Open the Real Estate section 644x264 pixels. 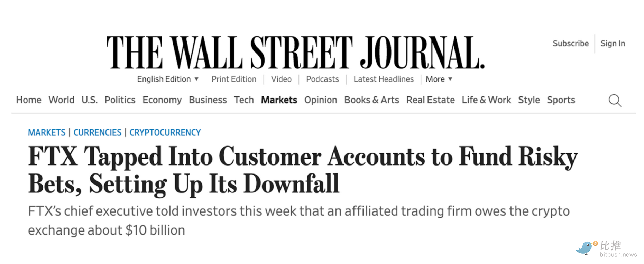430,100
